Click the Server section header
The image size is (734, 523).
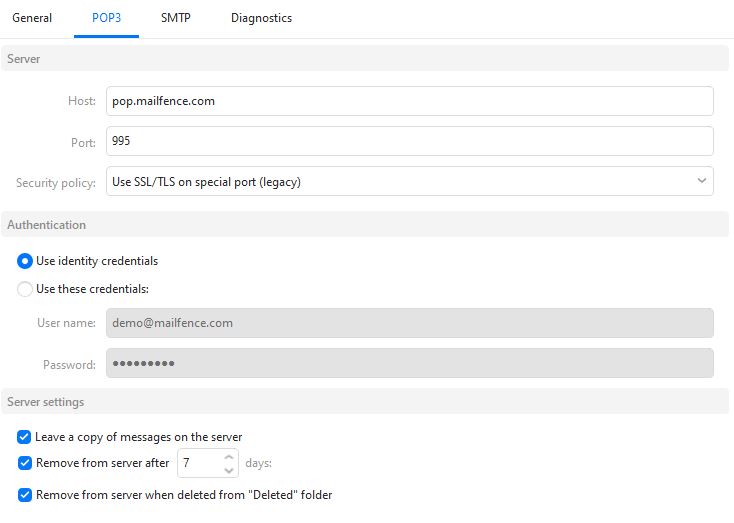365,59
